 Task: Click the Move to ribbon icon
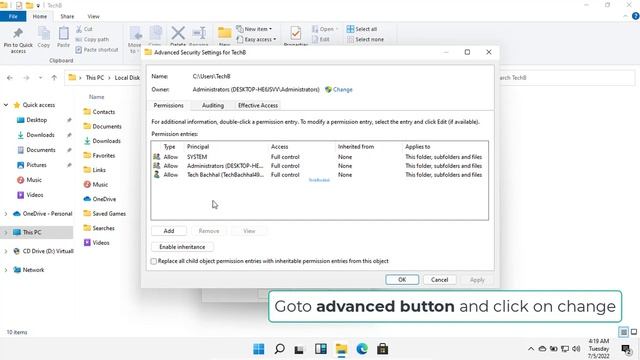tap(135, 33)
